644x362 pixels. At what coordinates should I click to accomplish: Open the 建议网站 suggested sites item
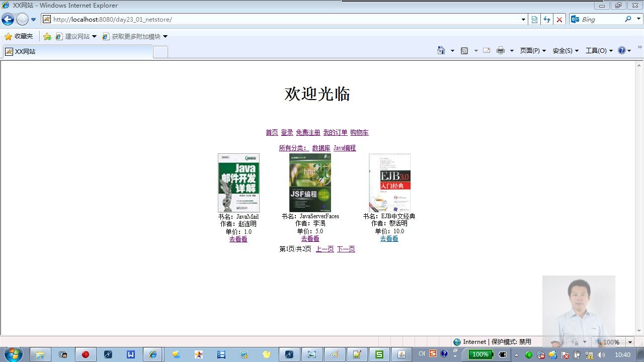tap(76, 36)
